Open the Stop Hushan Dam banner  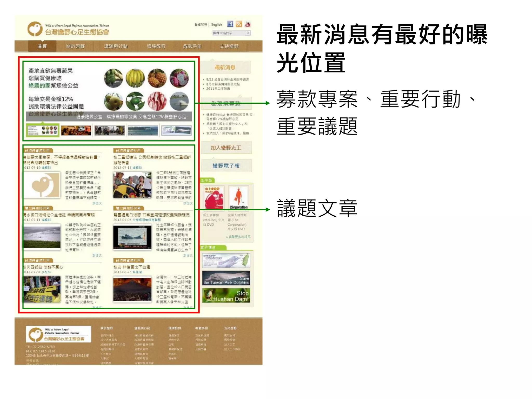click(x=226, y=295)
